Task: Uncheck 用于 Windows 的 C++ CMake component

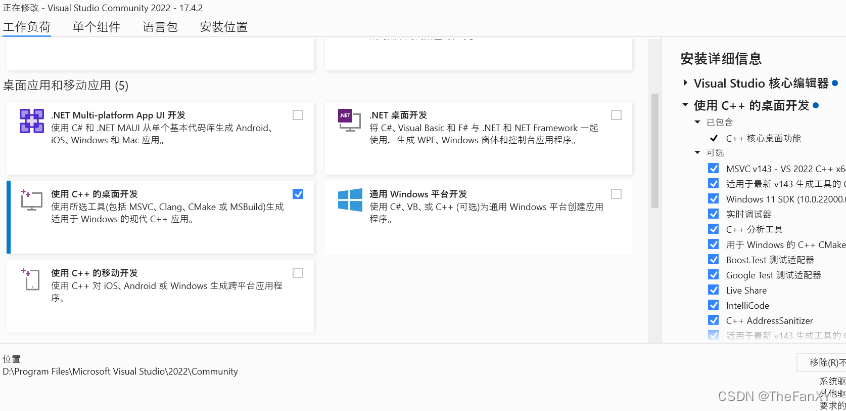Action: (713, 244)
